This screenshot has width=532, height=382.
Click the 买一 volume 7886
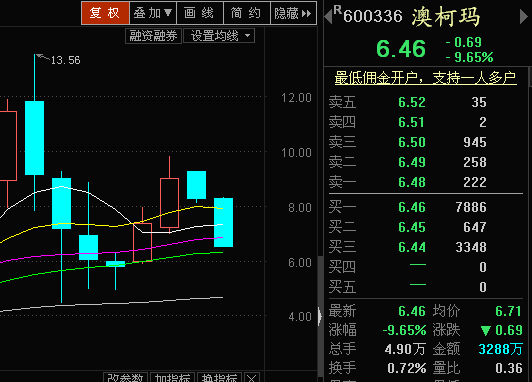tap(471, 207)
